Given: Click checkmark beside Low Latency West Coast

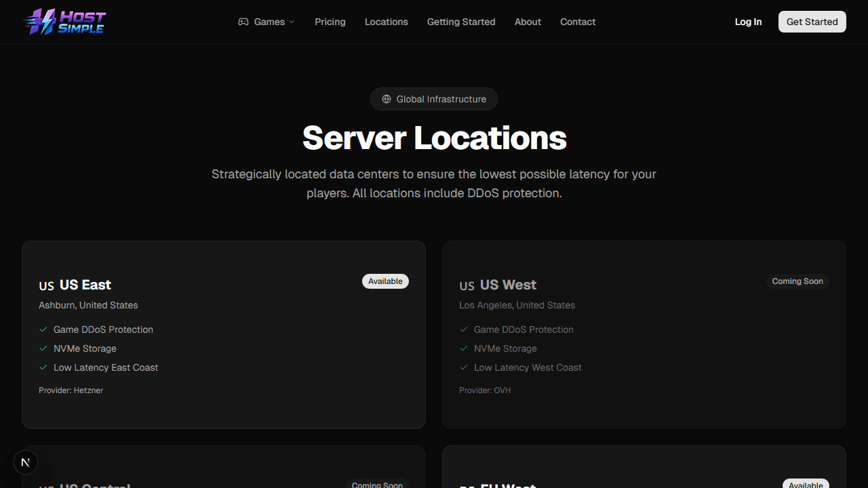Looking at the screenshot, I should (x=464, y=367).
